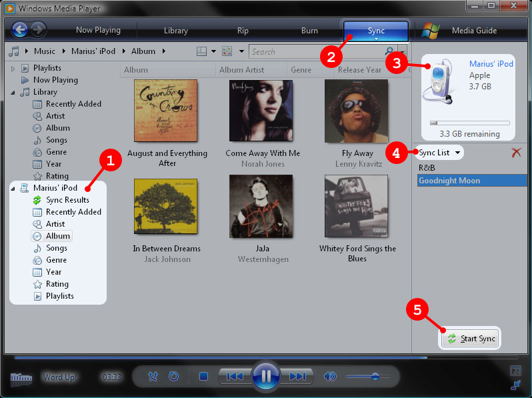Switch to compact mode icon
The height and width of the screenshot is (398, 532).
coord(515,385)
